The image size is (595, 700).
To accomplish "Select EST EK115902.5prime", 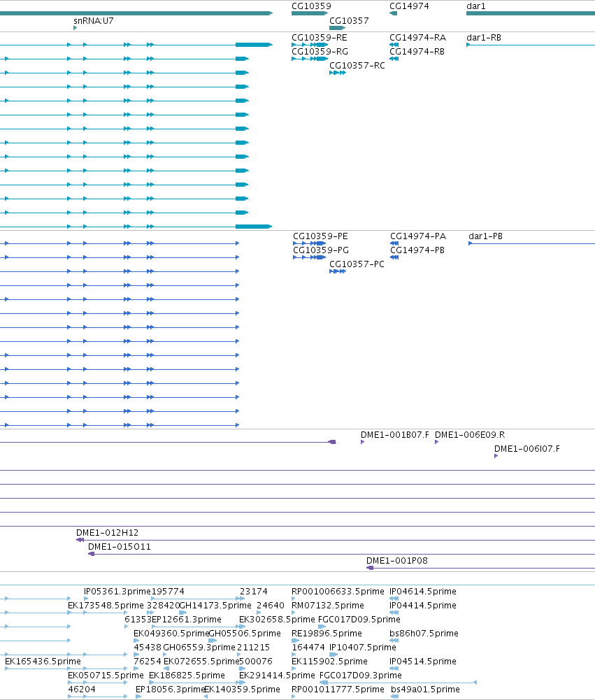I will click(329, 662).
